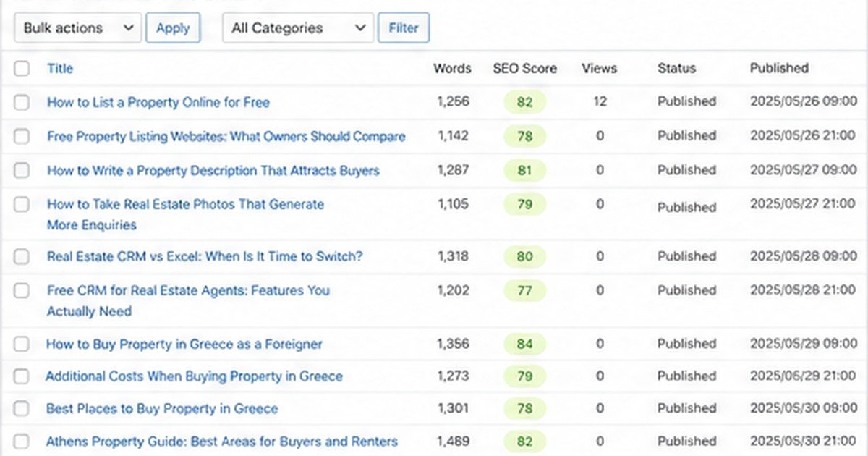Sort by the Published column header
Viewport: 868px width, 456px height.
(779, 69)
